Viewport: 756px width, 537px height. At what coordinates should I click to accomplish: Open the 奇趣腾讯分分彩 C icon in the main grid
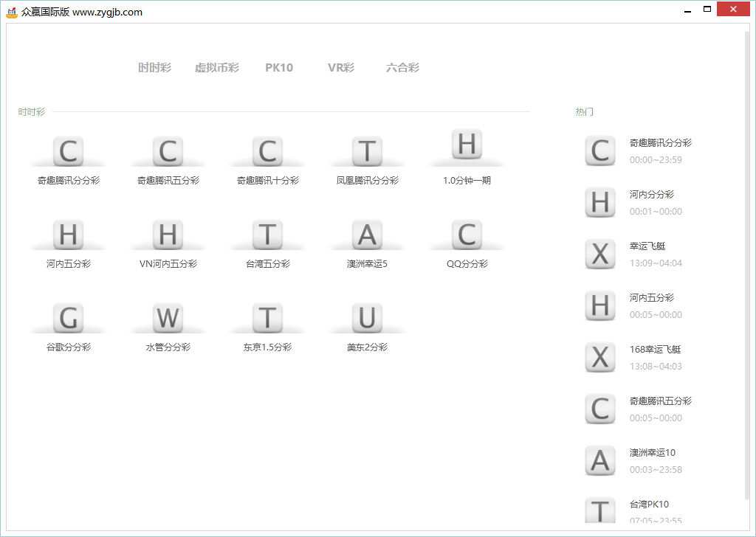pos(68,151)
